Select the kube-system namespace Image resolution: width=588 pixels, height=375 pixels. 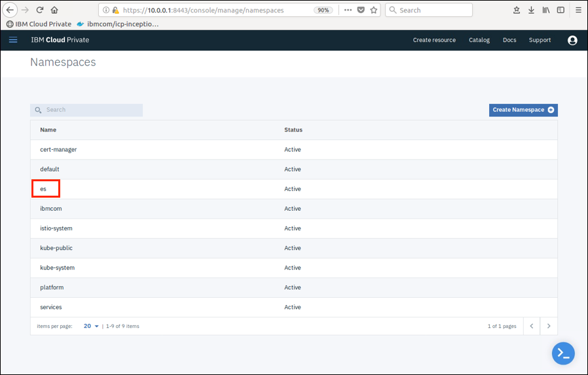tap(58, 268)
